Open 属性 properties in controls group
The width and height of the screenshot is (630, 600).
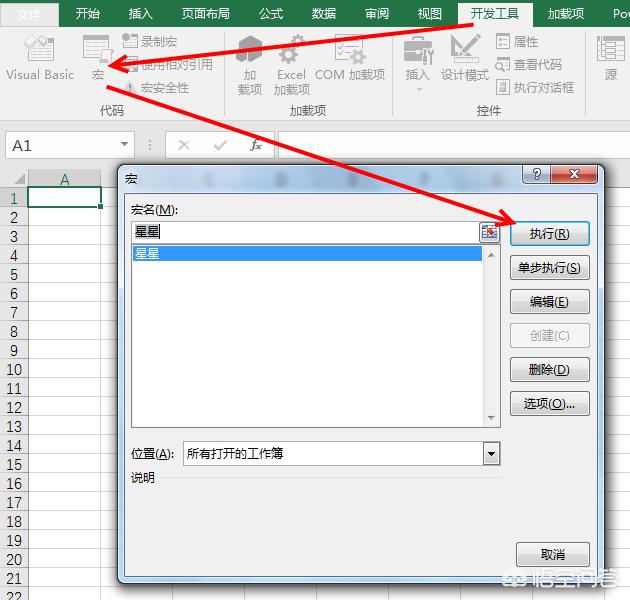[x=517, y=41]
